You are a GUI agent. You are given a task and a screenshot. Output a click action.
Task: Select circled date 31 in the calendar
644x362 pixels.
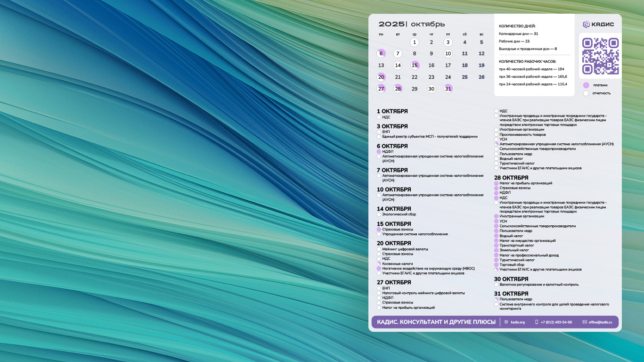(448, 89)
